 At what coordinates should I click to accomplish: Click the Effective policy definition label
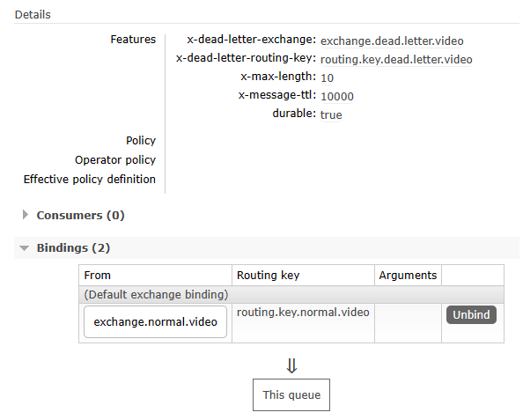(90, 179)
